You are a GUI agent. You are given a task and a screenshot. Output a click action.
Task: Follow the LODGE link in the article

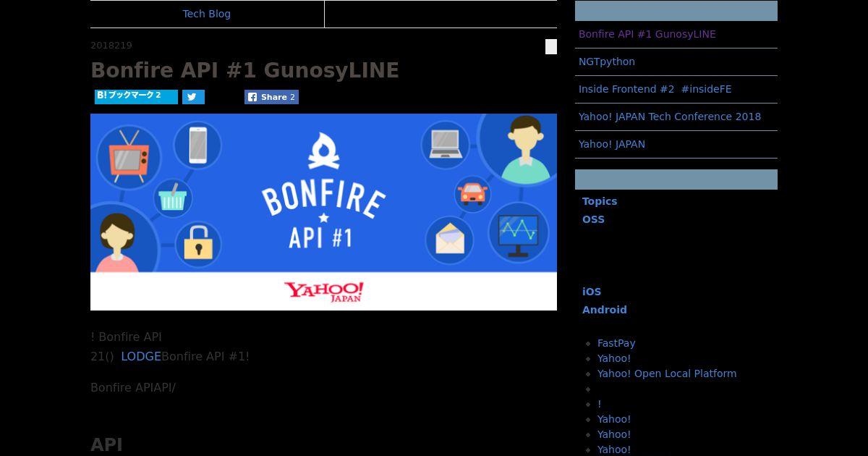(x=141, y=356)
